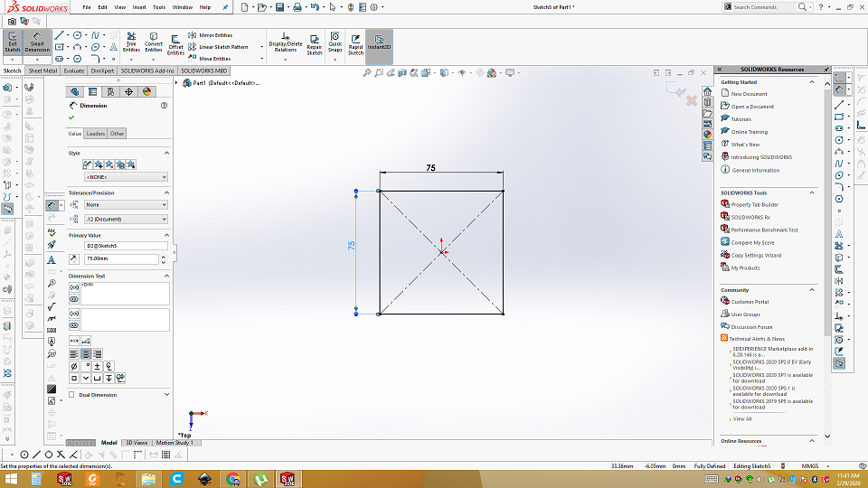Collapse the Tolerance/Precision section
Image resolution: width=868 pixels, height=488 pixels.
click(x=166, y=192)
